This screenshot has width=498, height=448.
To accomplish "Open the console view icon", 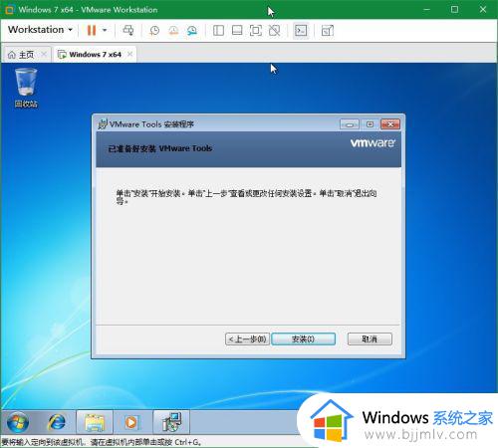I will [x=301, y=31].
